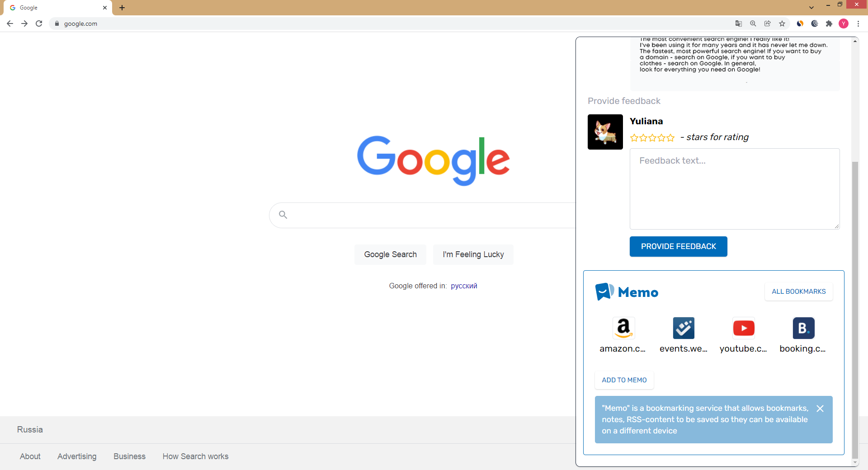This screenshot has width=868, height=470.
Task: Click the panel's vertical scrollbar thumb
Action: tap(855, 310)
